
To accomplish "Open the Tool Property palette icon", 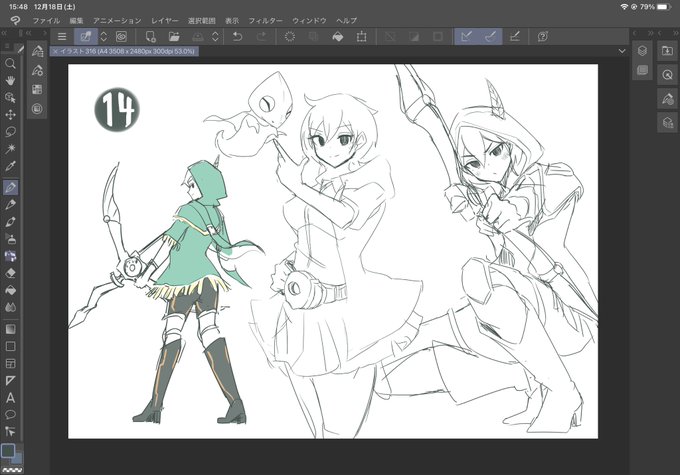I will coord(37,70).
